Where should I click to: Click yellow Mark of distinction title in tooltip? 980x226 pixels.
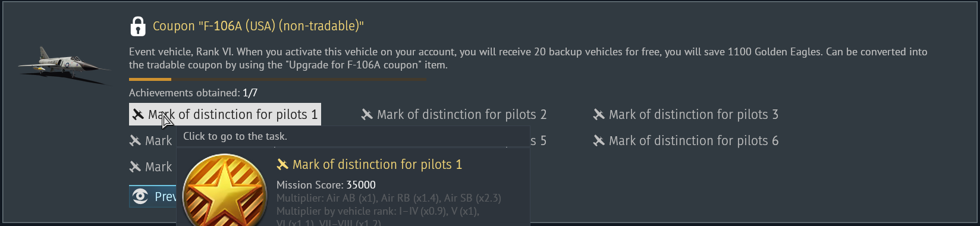click(377, 164)
